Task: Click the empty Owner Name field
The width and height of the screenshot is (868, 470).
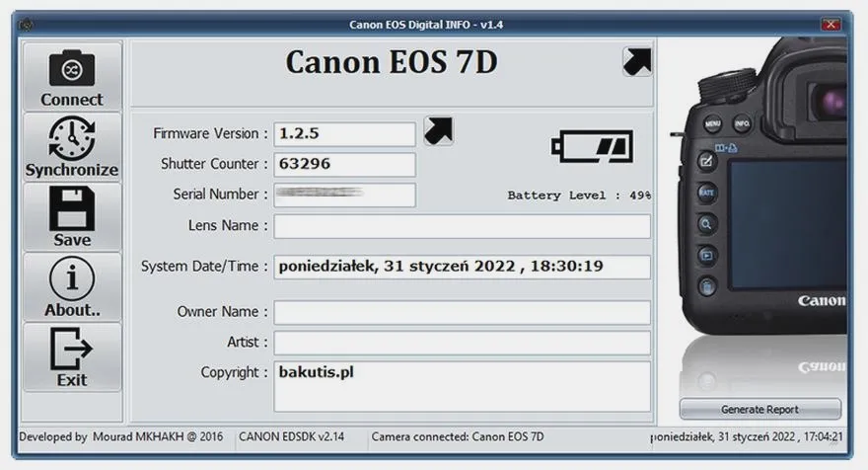Action: coord(462,313)
